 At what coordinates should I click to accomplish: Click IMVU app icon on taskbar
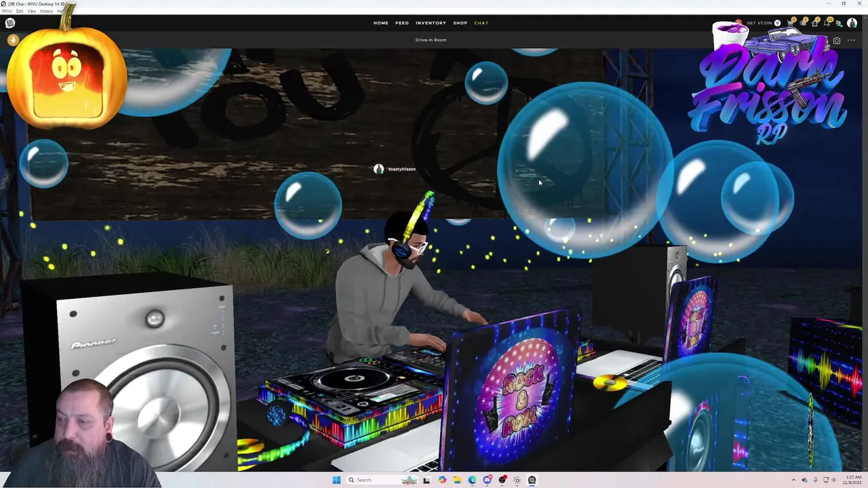coord(532,480)
